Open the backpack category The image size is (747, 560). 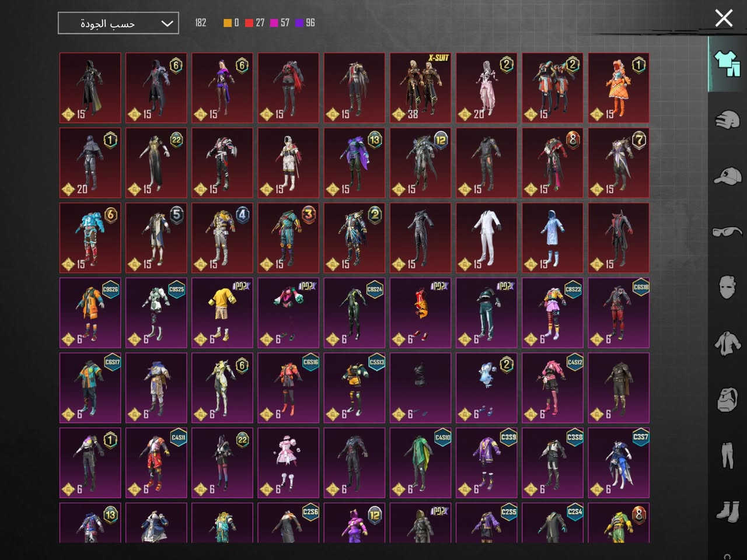[x=727, y=400]
